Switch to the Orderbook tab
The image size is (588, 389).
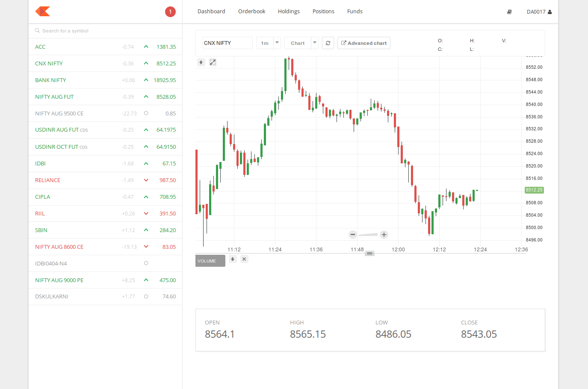251,12
